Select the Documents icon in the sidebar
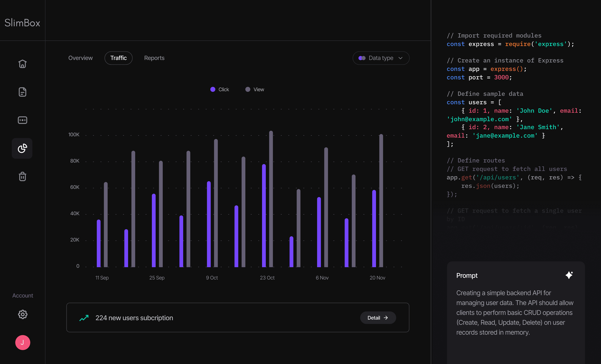 click(x=22, y=92)
